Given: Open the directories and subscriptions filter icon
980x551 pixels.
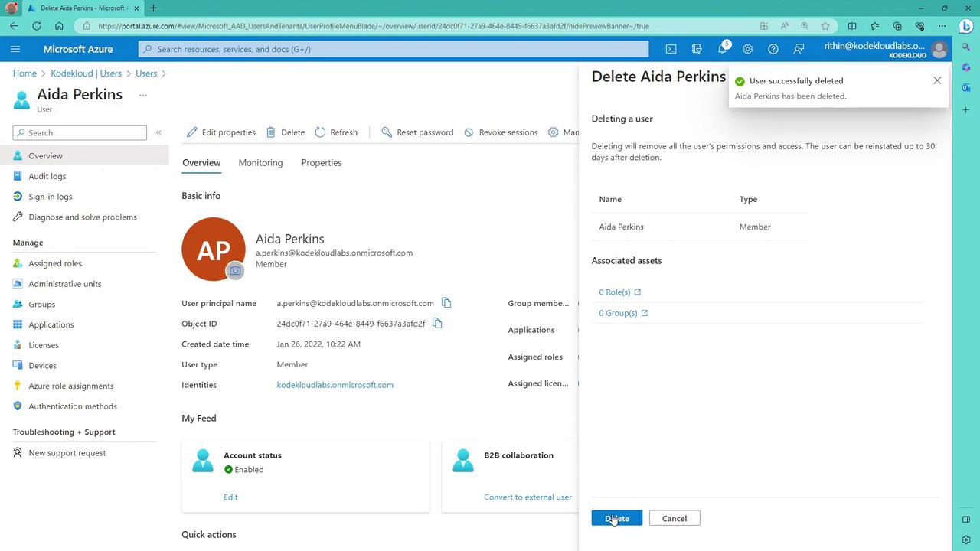Looking at the screenshot, I should 697,49.
